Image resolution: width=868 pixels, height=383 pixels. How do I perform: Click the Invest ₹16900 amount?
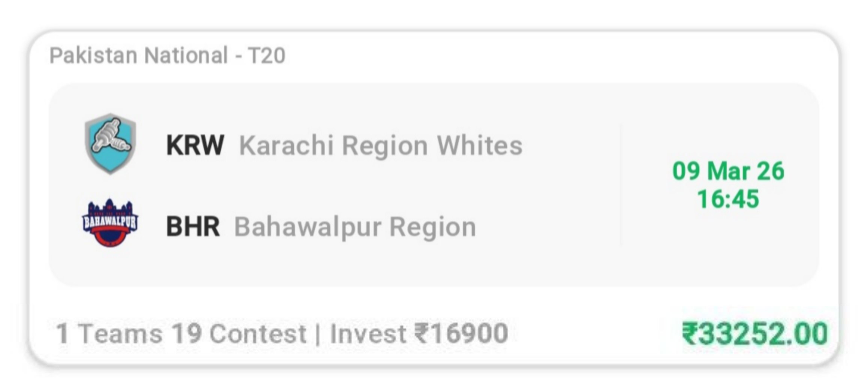[419, 333]
